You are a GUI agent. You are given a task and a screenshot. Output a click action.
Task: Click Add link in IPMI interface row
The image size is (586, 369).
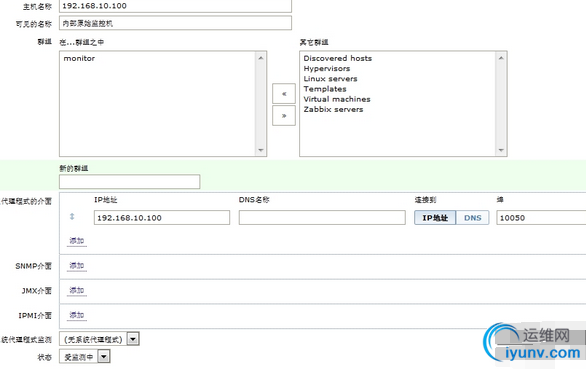[77, 315]
